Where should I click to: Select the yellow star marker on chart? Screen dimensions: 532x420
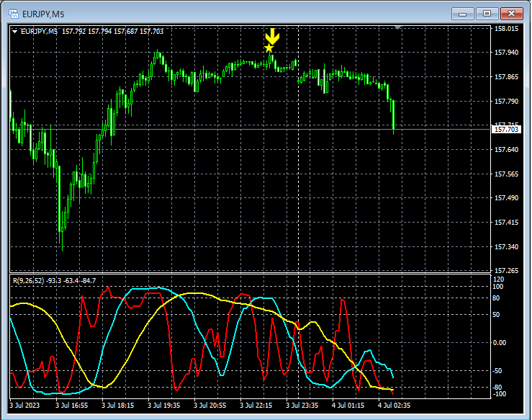[269, 48]
